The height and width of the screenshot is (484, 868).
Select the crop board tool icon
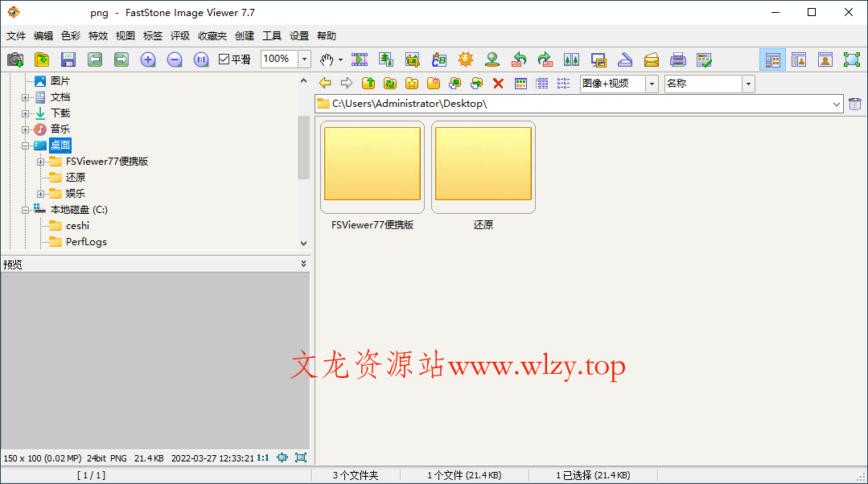[x=412, y=59]
